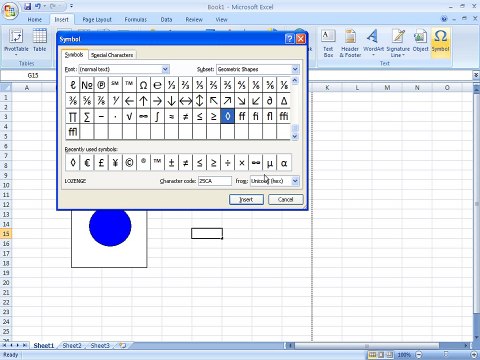
Task: Select the right arrow symbol
Action: tap(157, 101)
